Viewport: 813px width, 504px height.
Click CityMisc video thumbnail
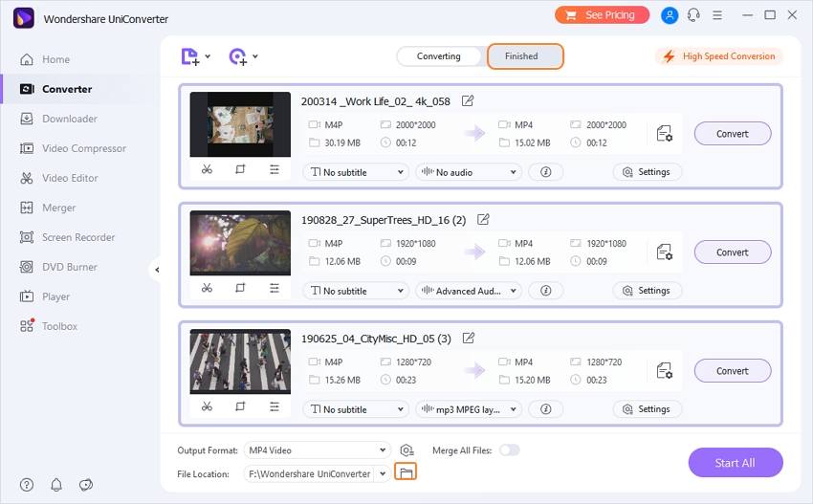(240, 362)
